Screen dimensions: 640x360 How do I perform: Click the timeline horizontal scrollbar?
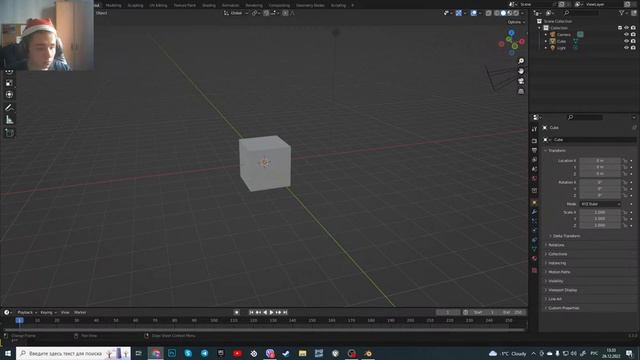click(x=264, y=329)
